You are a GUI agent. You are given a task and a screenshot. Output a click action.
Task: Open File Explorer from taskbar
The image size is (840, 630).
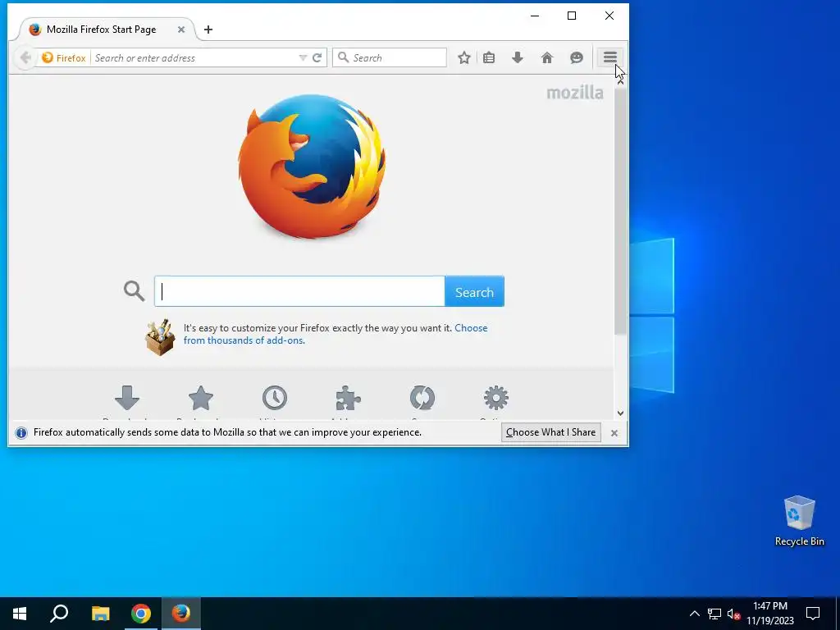pos(100,614)
